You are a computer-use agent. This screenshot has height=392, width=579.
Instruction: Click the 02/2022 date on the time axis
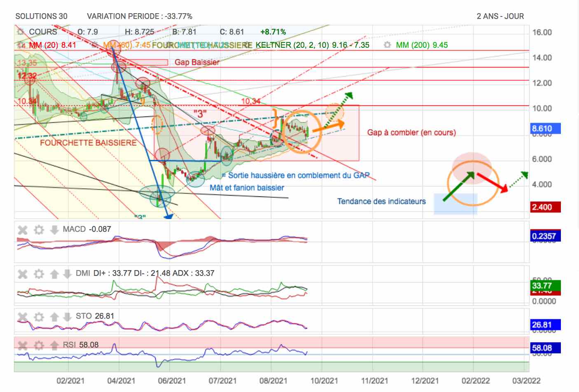pyautogui.click(x=475, y=381)
